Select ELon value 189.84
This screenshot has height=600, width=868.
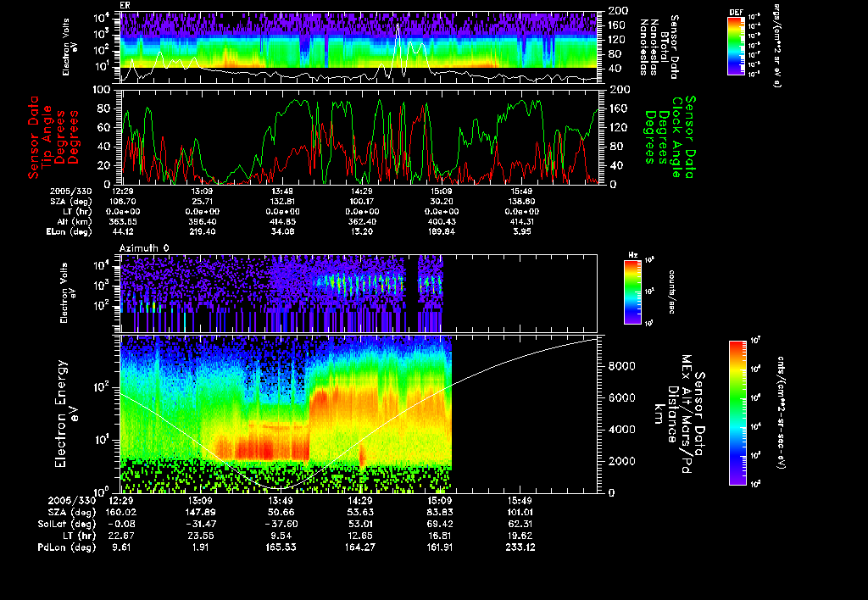[x=442, y=231]
